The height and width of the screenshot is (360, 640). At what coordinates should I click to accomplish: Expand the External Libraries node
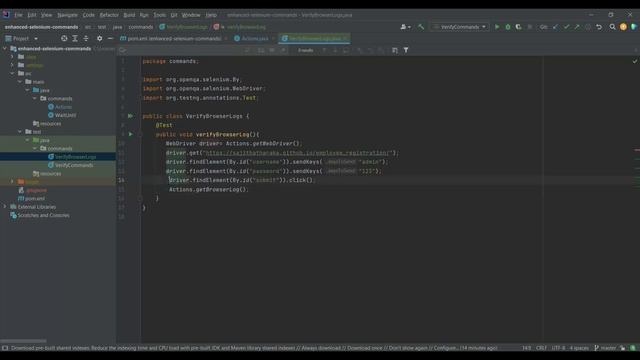click(5, 207)
